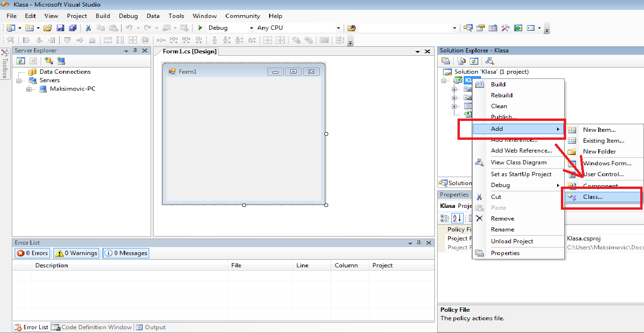The image size is (644, 333).
Task: Click the Save All toolbar icon
Action: [x=72, y=28]
